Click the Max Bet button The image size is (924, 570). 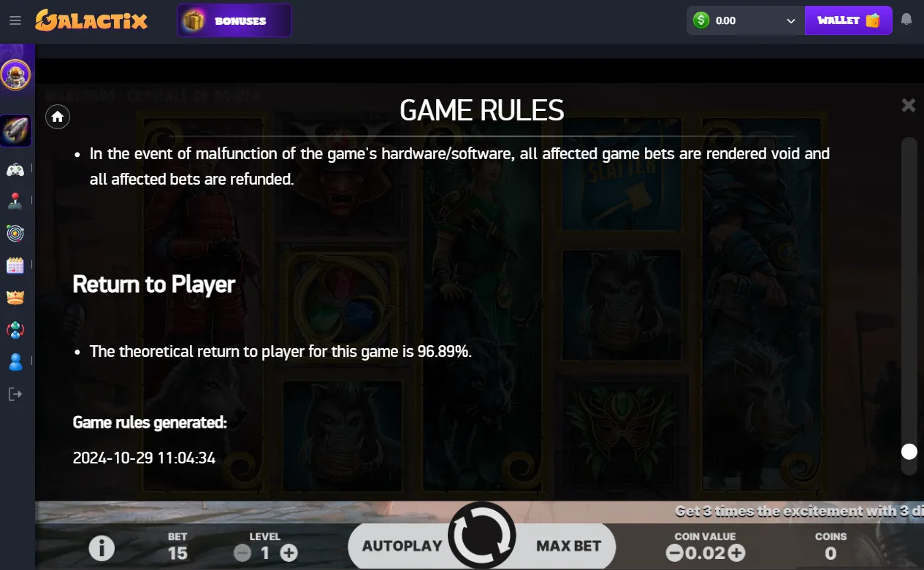[x=568, y=546]
